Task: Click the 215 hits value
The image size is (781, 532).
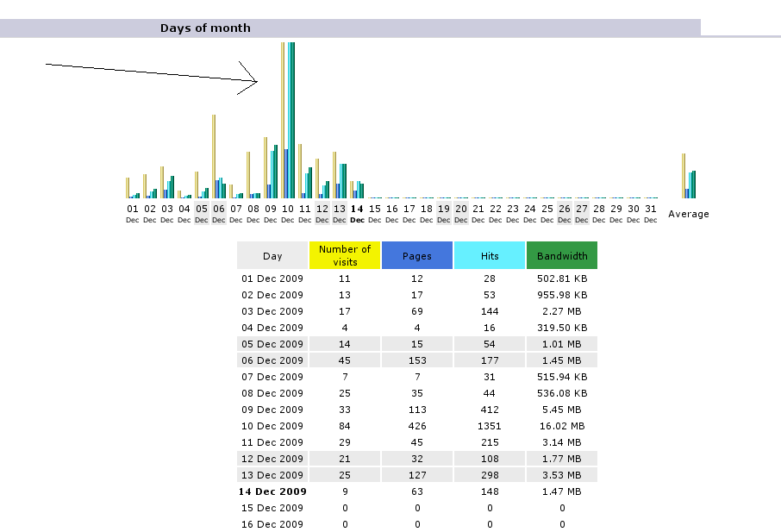Action: [x=490, y=442]
